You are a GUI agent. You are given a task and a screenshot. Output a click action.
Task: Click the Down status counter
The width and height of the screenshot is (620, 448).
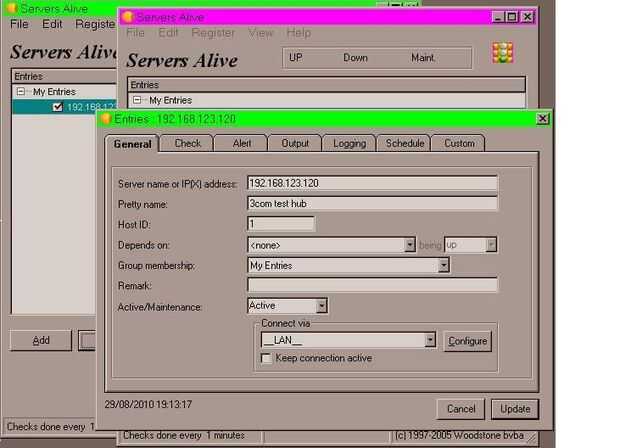(355, 58)
